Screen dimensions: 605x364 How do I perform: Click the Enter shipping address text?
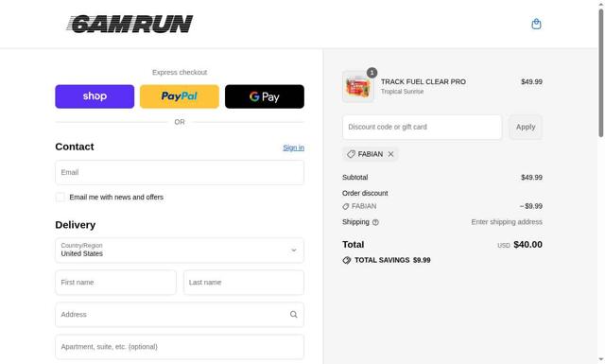click(x=507, y=222)
